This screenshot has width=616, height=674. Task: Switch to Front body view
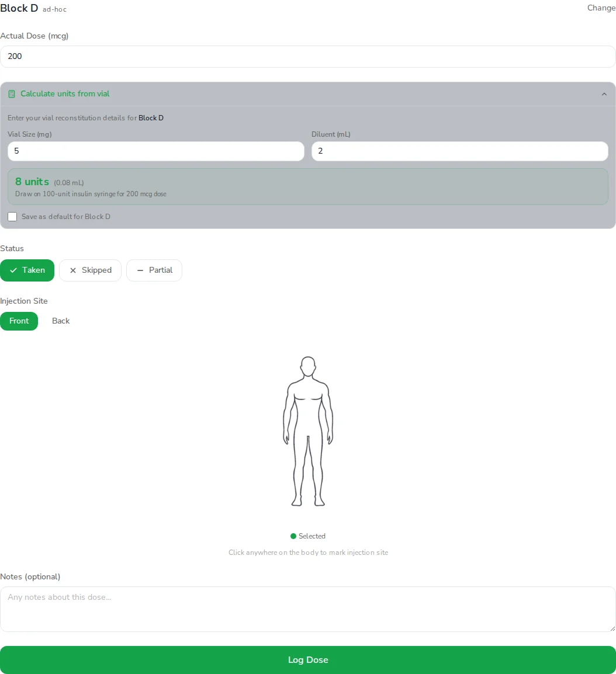tap(19, 321)
